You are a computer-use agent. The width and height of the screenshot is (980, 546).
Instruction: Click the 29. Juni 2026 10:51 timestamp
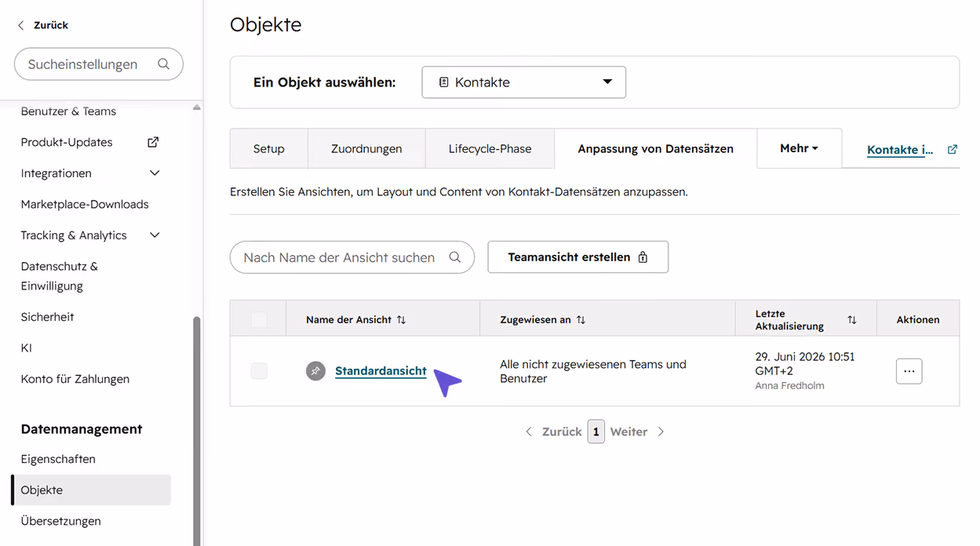coord(805,363)
